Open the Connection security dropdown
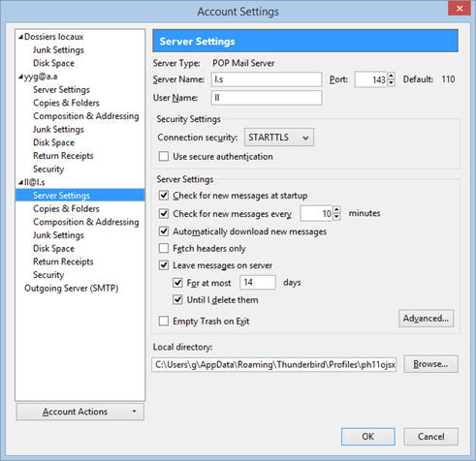 click(279, 138)
